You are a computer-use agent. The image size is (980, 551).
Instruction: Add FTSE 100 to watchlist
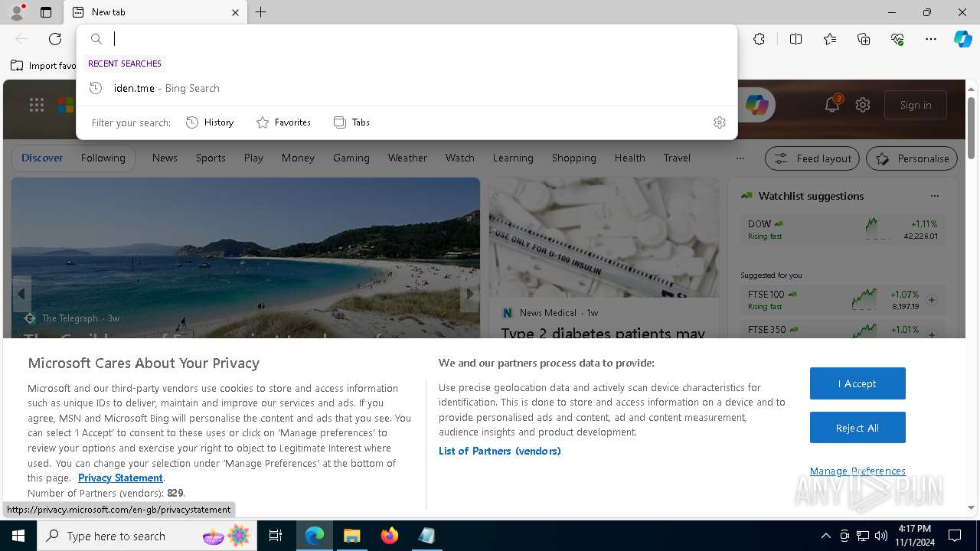(932, 300)
